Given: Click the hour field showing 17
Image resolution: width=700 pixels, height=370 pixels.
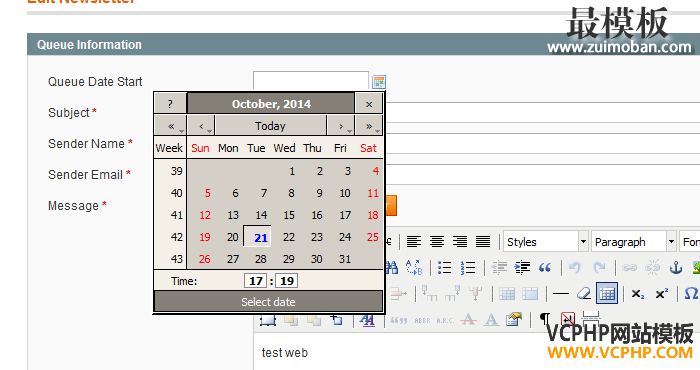Looking at the screenshot, I should tap(256, 281).
